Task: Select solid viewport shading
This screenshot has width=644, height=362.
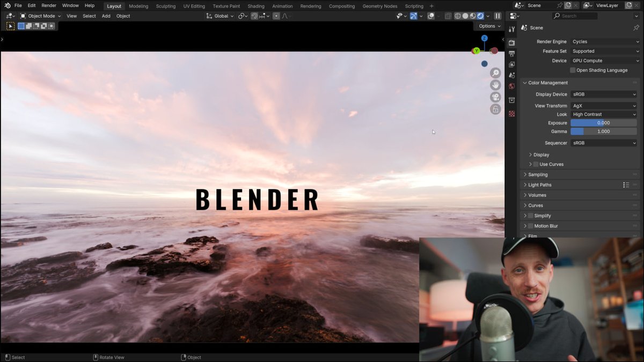Action: (x=465, y=16)
